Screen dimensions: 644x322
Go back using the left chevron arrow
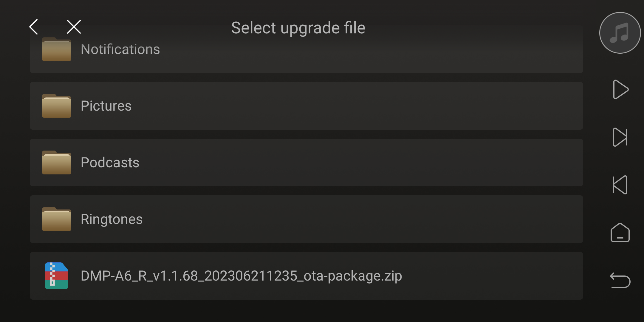click(x=34, y=27)
